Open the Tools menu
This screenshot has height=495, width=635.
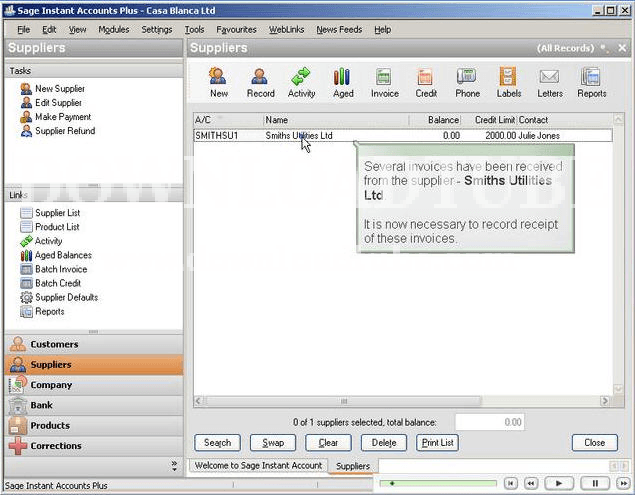coord(194,30)
